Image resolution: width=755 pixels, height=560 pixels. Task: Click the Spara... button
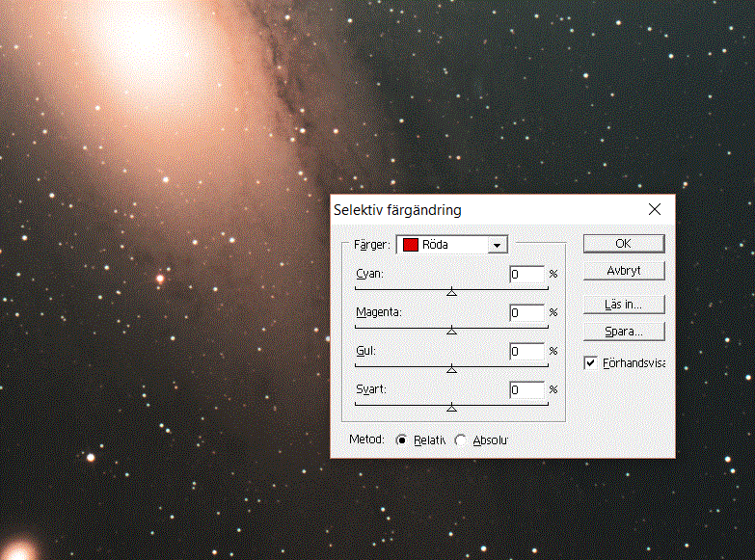624,332
